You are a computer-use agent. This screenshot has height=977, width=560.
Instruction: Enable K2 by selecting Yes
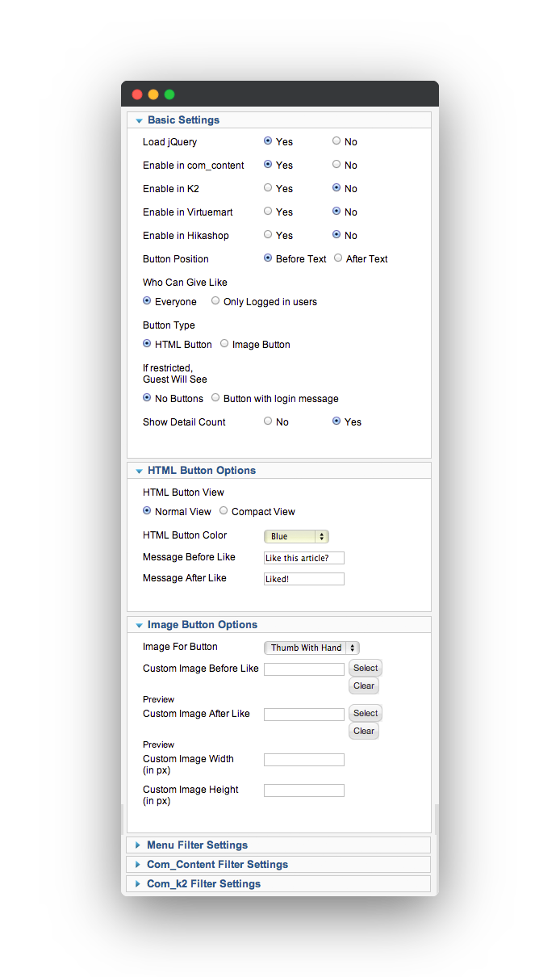[x=268, y=188]
